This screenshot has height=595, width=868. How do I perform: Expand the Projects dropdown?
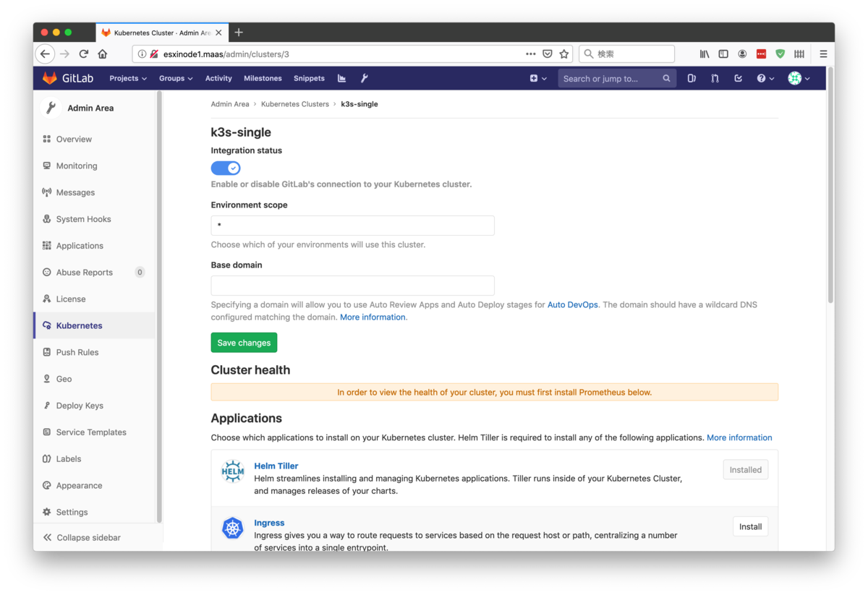coord(128,78)
